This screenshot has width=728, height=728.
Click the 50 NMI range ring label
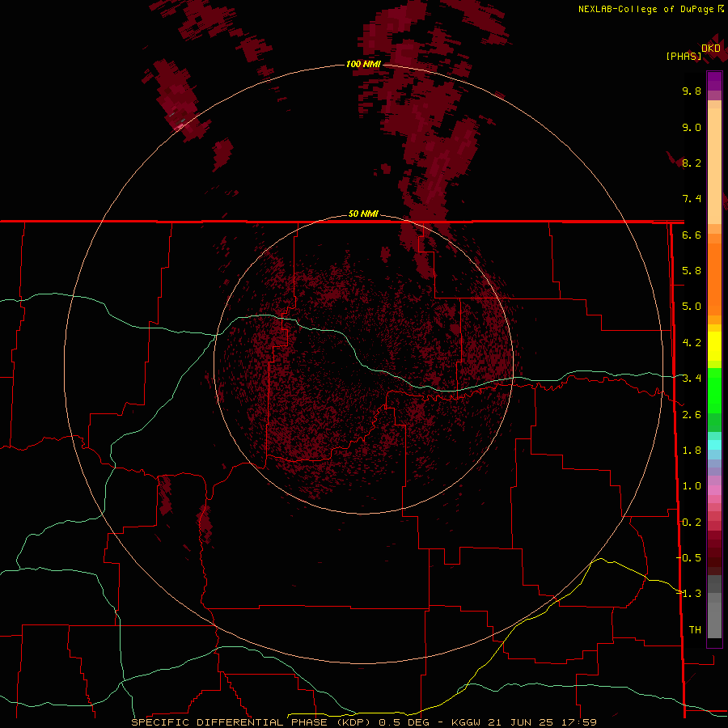coord(363,214)
